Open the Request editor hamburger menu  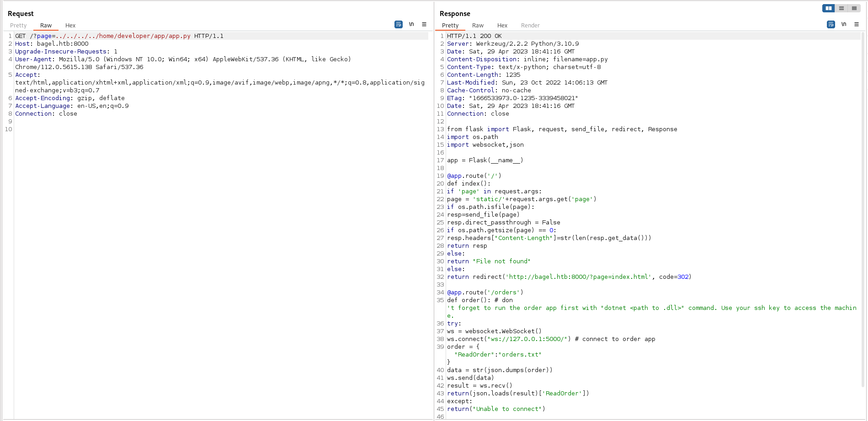coord(424,24)
